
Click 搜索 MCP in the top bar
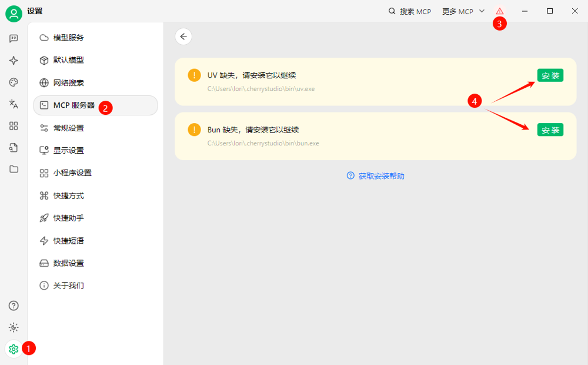click(x=410, y=11)
